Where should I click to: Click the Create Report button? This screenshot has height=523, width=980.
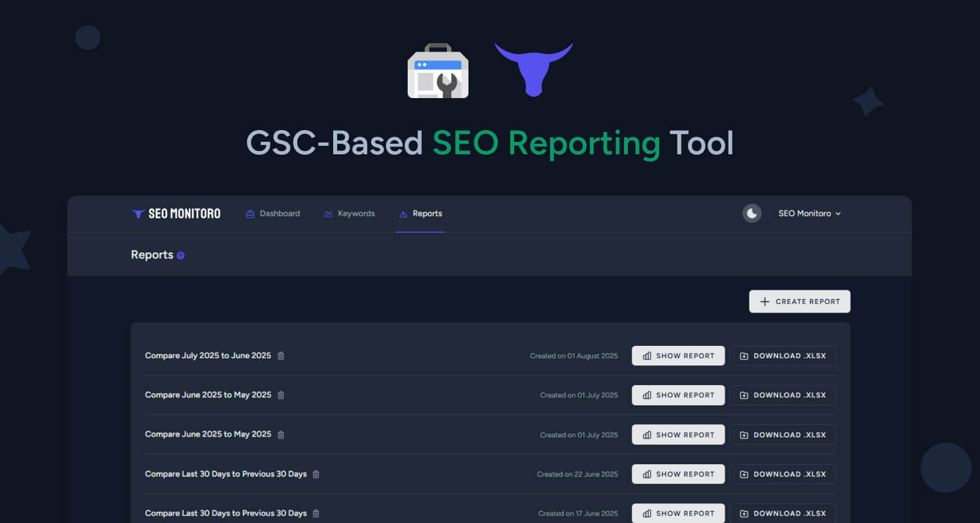pos(800,301)
